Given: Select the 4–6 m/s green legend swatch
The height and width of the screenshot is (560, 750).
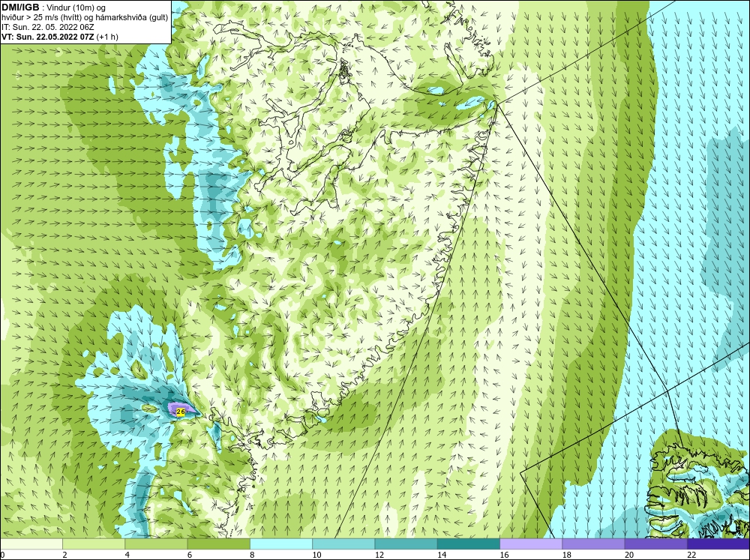Looking at the screenshot, I should pyautogui.click(x=156, y=544).
